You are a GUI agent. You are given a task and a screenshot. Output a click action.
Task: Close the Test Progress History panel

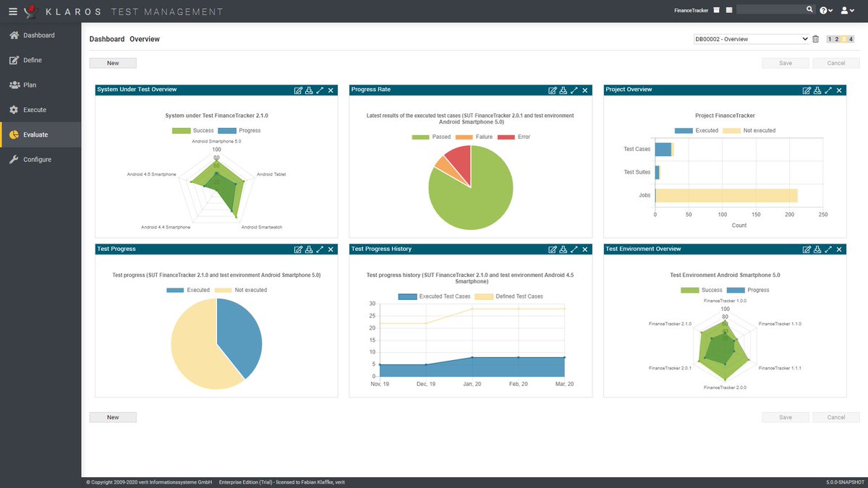[585, 249]
